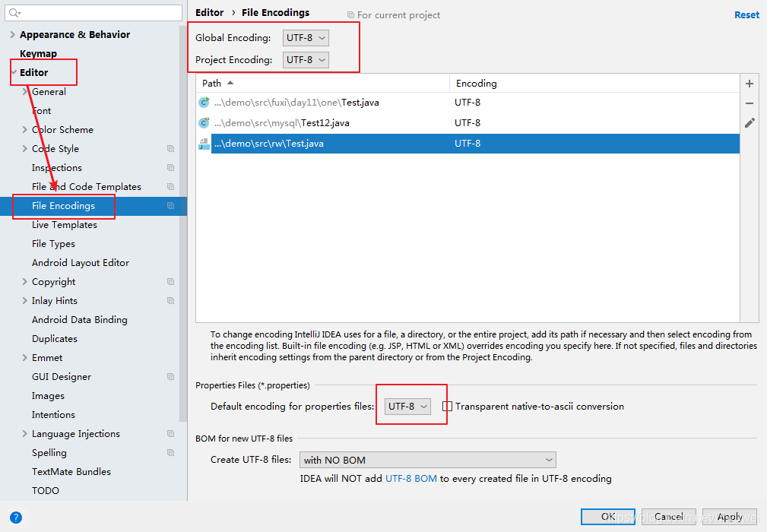
Task: Click the Apply button
Action: (x=730, y=517)
